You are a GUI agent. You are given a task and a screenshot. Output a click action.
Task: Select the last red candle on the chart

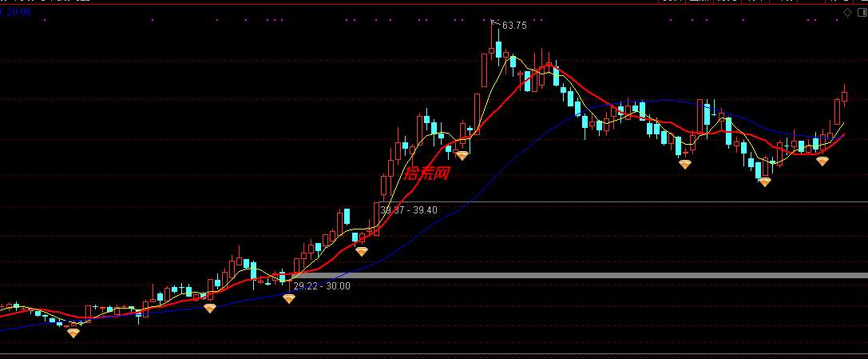(844, 96)
